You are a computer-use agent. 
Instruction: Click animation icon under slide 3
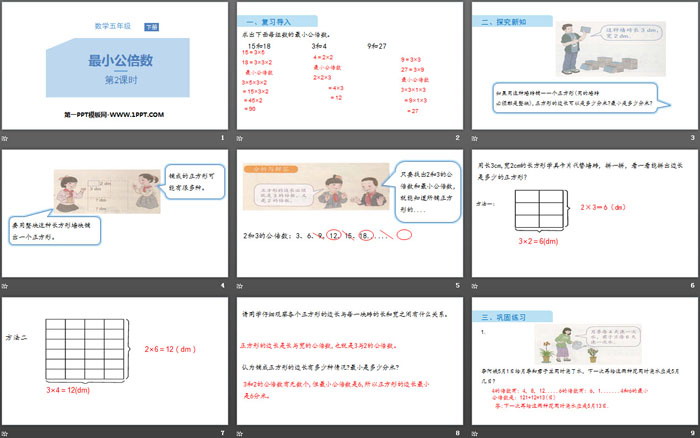(x=474, y=136)
